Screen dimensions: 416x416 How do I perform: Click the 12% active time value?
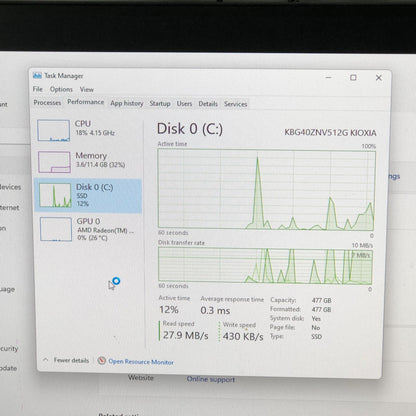click(x=169, y=310)
